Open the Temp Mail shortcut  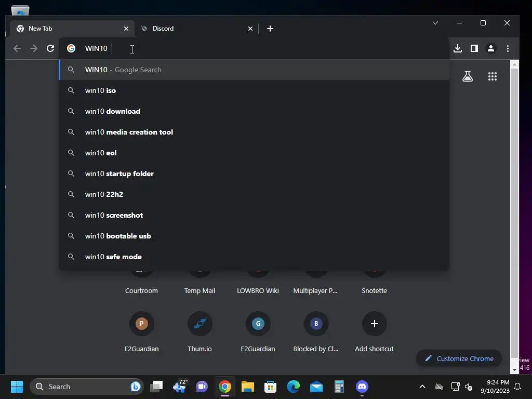tap(199, 290)
